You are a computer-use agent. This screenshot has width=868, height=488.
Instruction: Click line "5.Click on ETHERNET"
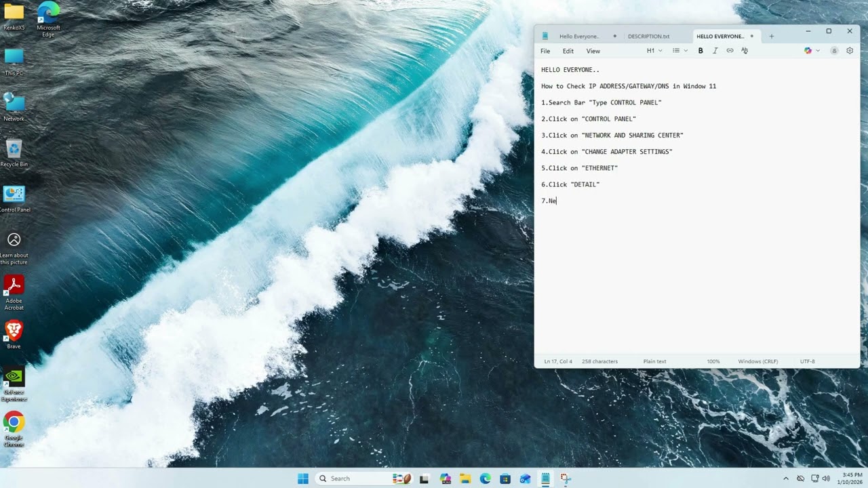[580, 168]
